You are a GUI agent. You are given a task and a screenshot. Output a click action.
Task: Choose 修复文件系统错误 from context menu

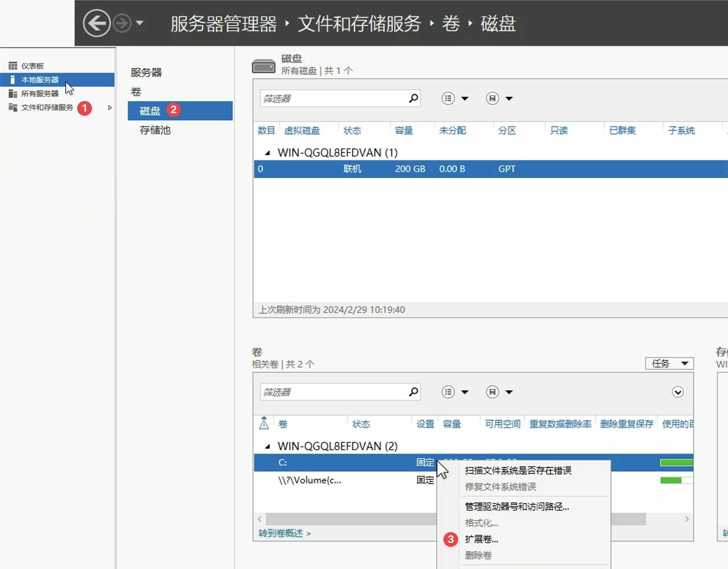[x=501, y=487]
